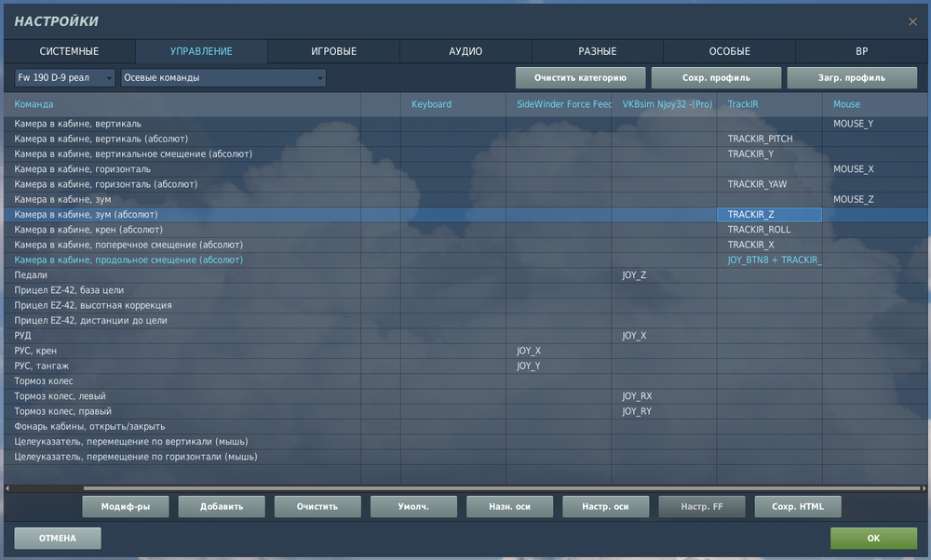Confirm settings with the green OK button

click(x=873, y=538)
